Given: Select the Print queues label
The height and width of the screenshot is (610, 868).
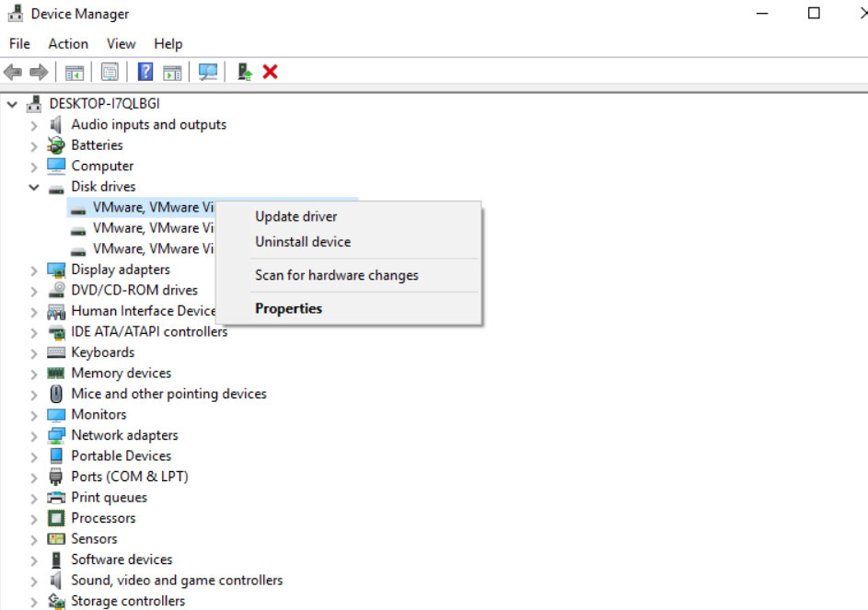Looking at the screenshot, I should click(109, 498).
